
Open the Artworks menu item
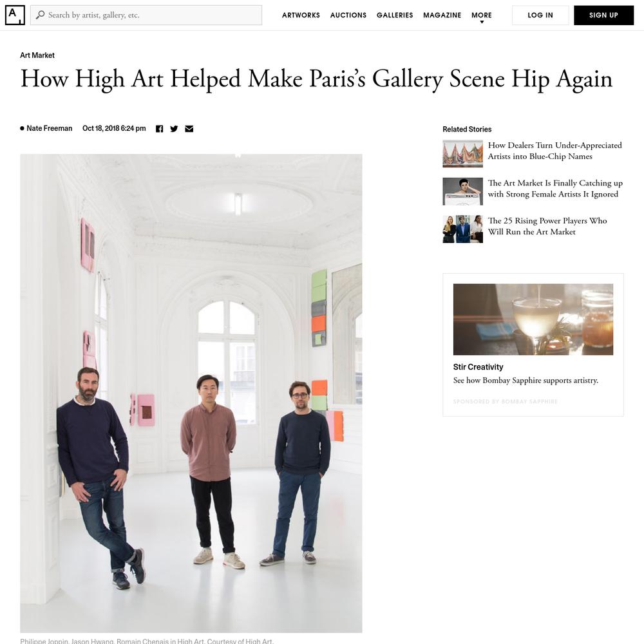[x=301, y=15]
